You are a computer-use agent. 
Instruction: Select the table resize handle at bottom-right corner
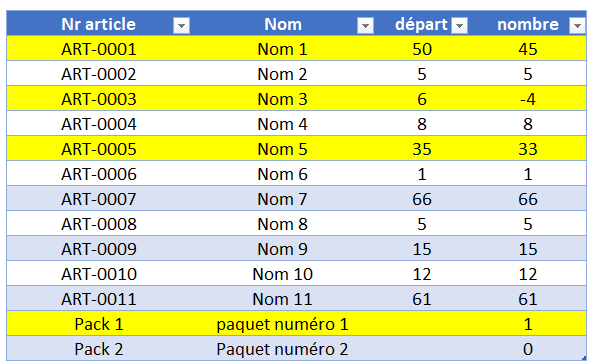click(584, 359)
